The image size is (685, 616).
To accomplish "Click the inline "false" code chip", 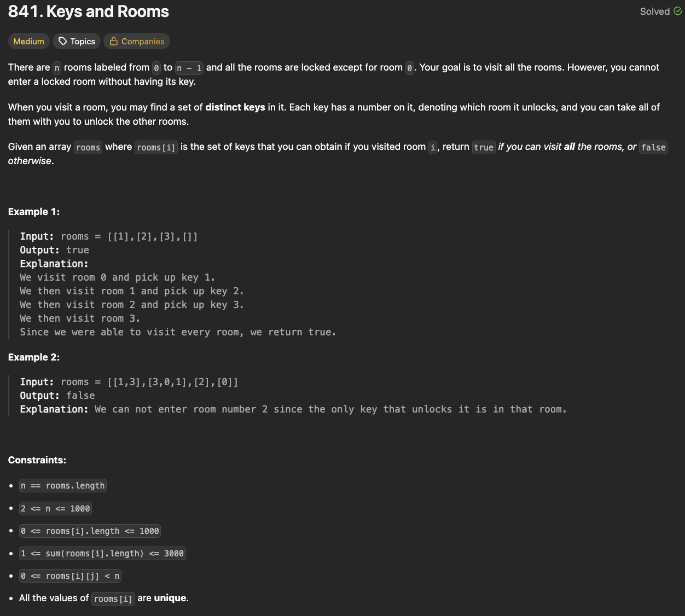I will click(653, 147).
